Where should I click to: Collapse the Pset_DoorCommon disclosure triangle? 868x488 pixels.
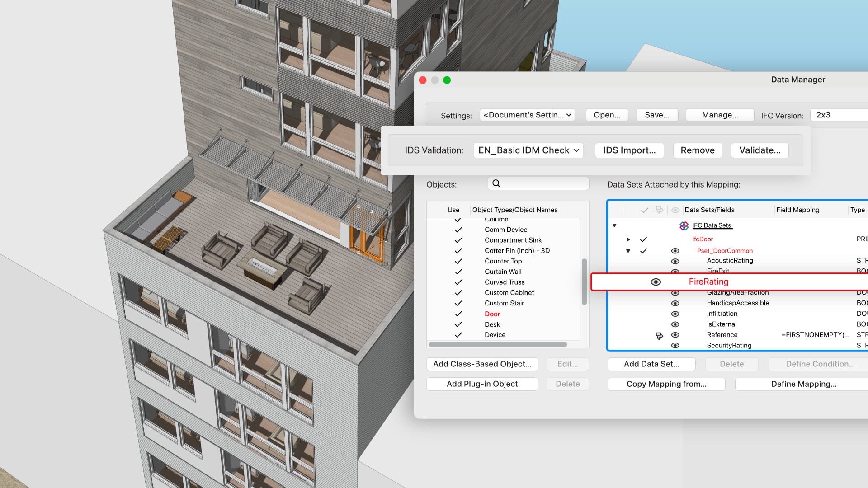pyautogui.click(x=628, y=251)
